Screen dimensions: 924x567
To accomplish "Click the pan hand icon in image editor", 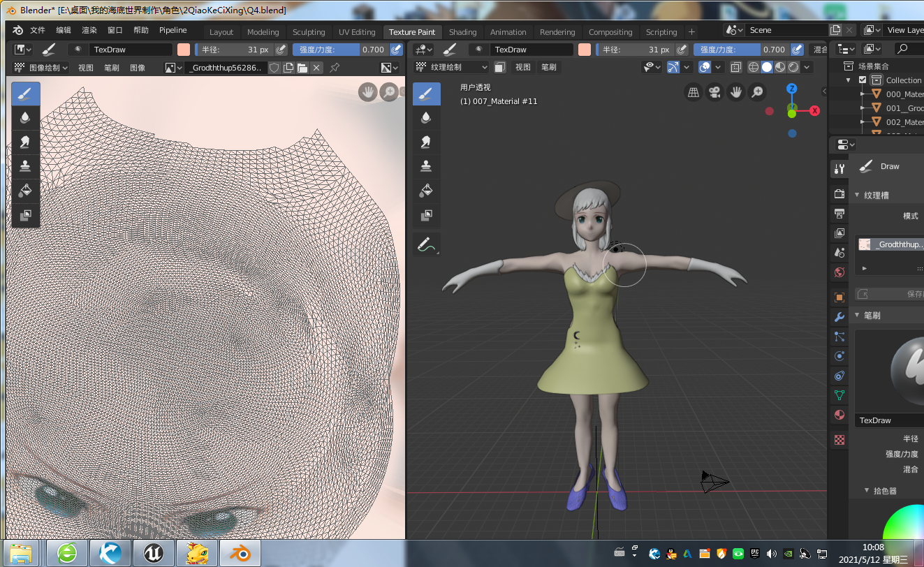I will pyautogui.click(x=367, y=92).
